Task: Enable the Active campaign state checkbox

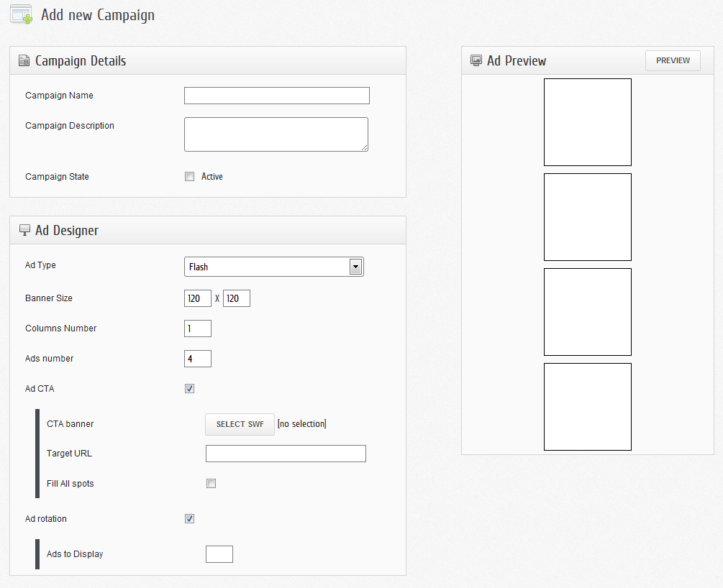Action: (189, 177)
